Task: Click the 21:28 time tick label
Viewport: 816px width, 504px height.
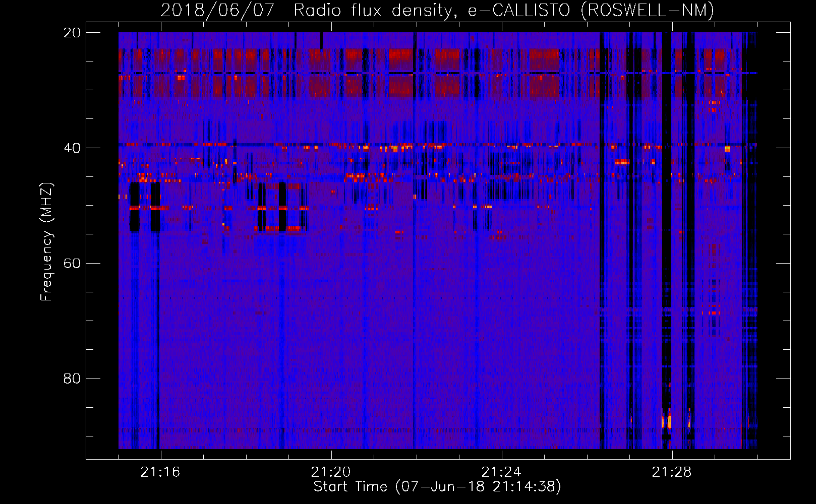Action: point(672,472)
